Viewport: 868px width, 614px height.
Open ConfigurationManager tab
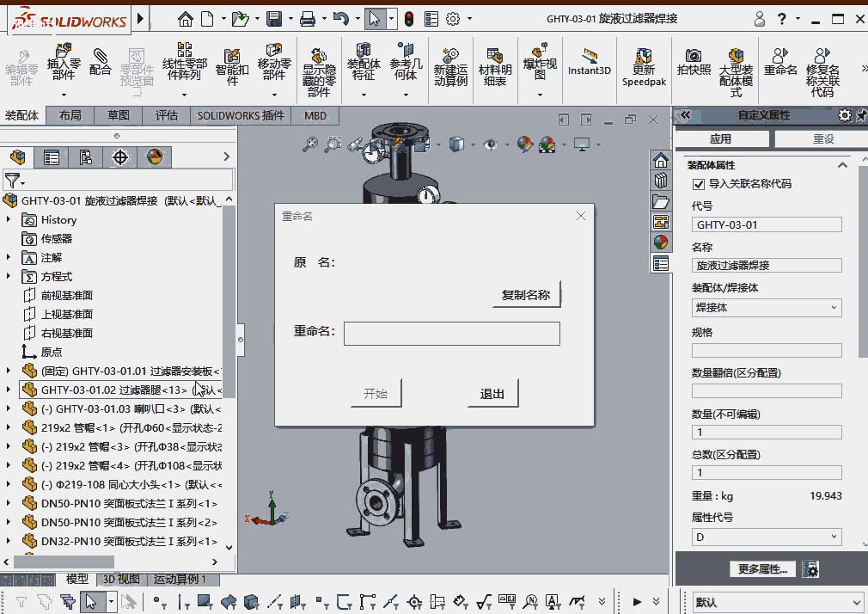coord(85,157)
